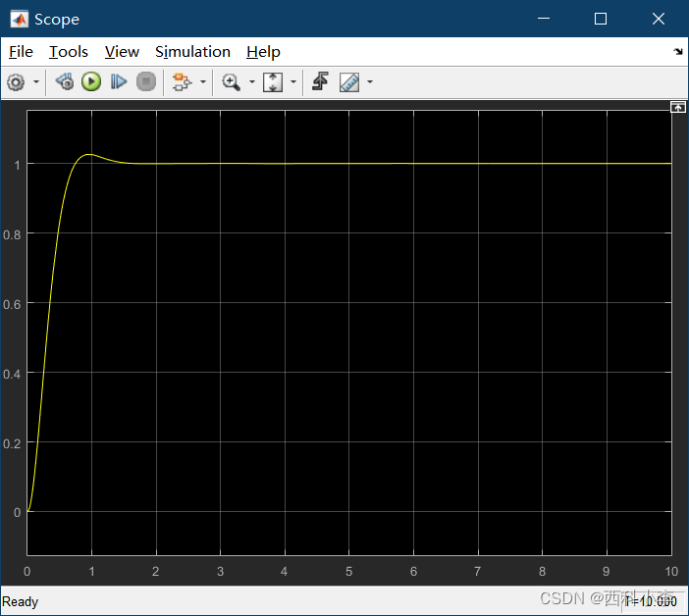The width and height of the screenshot is (689, 616).
Task: Click x-axis label 5
Action: coord(348,571)
